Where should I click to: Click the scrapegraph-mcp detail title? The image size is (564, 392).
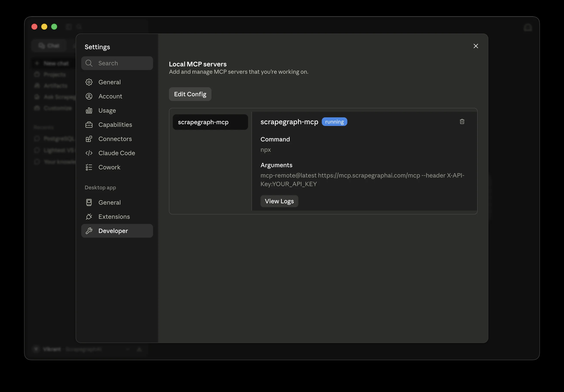point(289,122)
